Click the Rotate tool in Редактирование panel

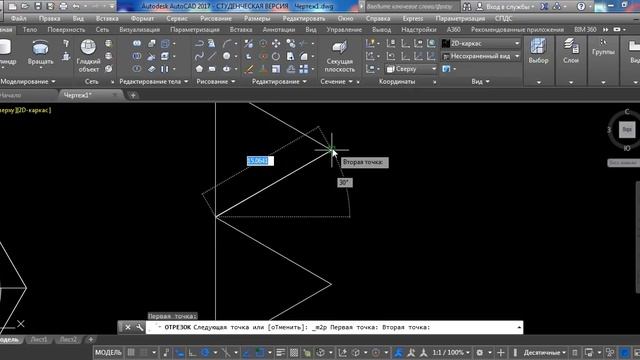[x=276, y=56]
